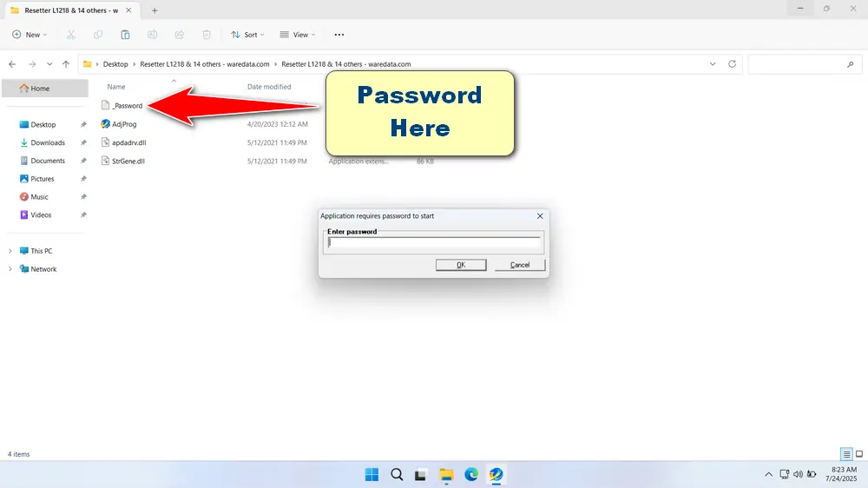Open Downloads in the sidebar
This screenshot has height=488, width=868.
(x=48, y=142)
